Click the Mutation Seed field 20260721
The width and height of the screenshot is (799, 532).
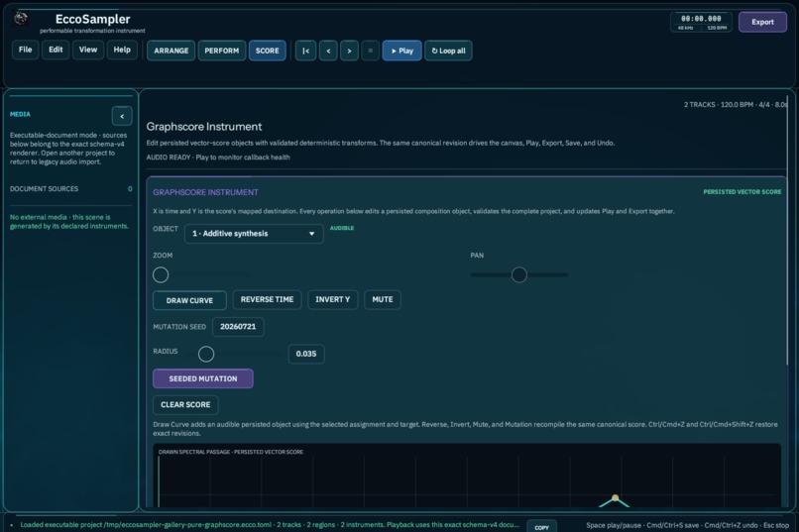238,327
